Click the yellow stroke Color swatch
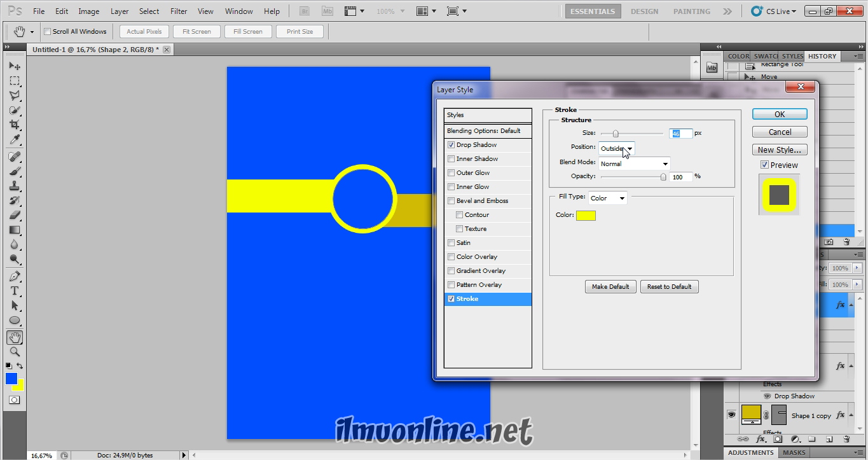The image size is (868, 460). (586, 215)
